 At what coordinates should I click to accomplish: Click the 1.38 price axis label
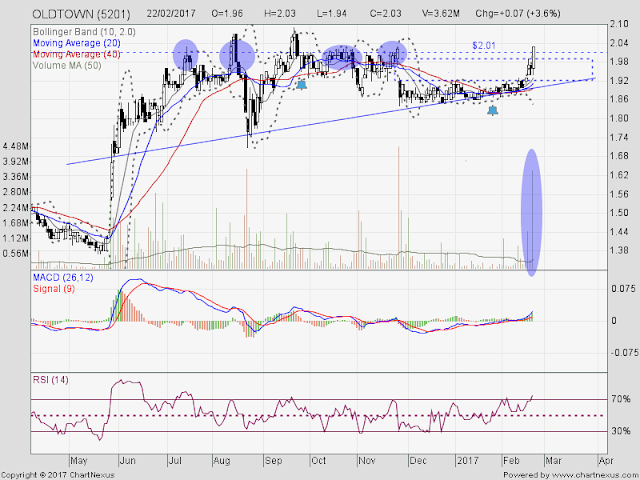(x=619, y=250)
